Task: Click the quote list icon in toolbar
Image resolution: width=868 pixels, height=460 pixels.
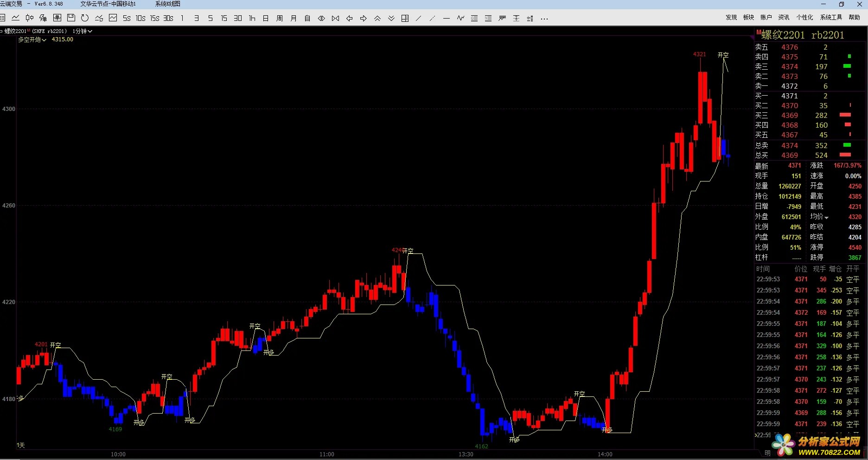Action: point(2,18)
